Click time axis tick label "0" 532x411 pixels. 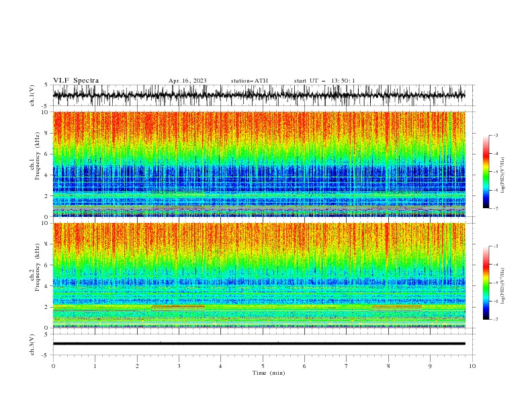point(53,366)
